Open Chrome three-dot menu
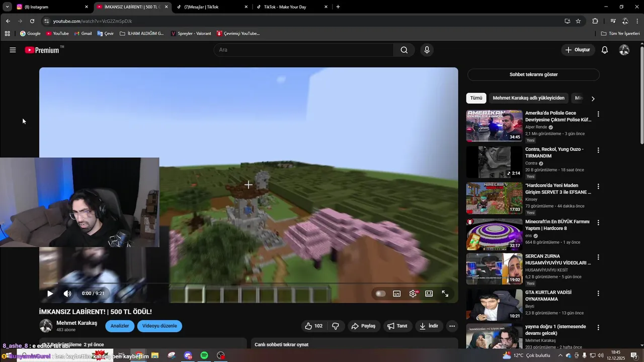 click(637, 21)
